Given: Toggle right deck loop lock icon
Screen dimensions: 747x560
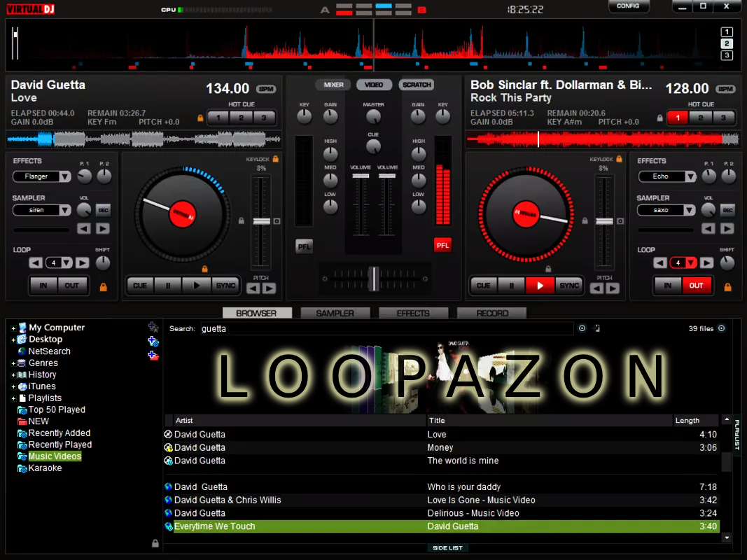Looking at the screenshot, I should coord(727,287).
